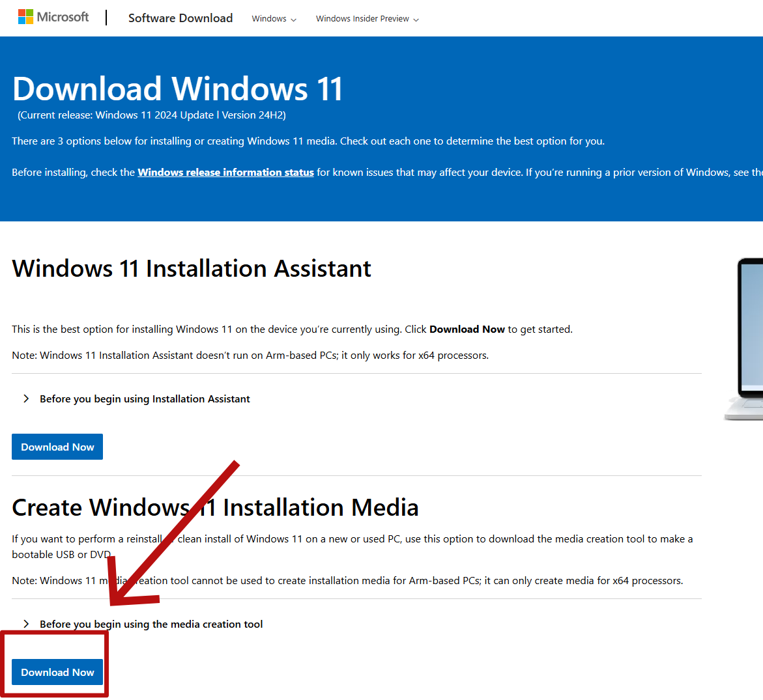Viewport: 763px width, 700px height.
Task: Download Now for Installation Assistant
Action: tap(57, 447)
